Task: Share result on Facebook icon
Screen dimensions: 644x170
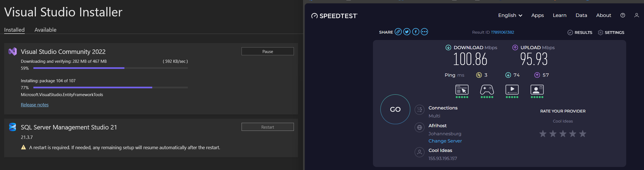Action: (416, 32)
